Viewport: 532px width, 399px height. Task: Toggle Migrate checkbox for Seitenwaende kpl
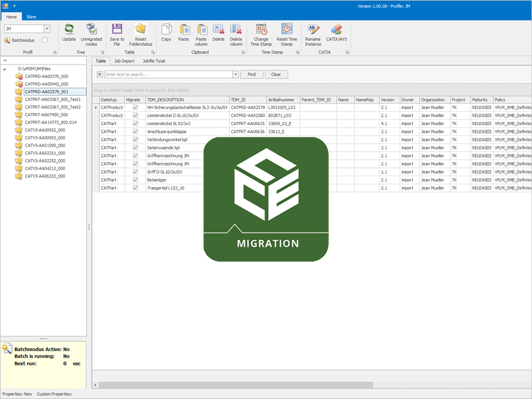[x=135, y=147]
